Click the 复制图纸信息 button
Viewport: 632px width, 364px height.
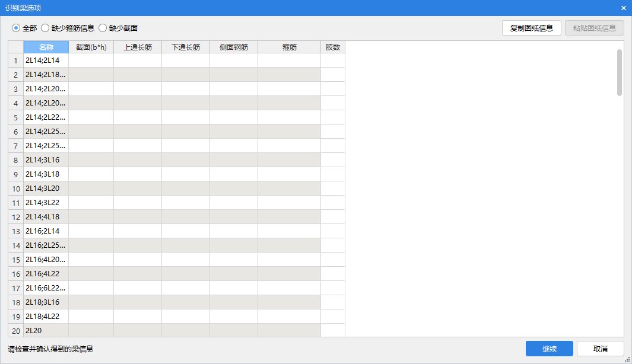(x=531, y=28)
